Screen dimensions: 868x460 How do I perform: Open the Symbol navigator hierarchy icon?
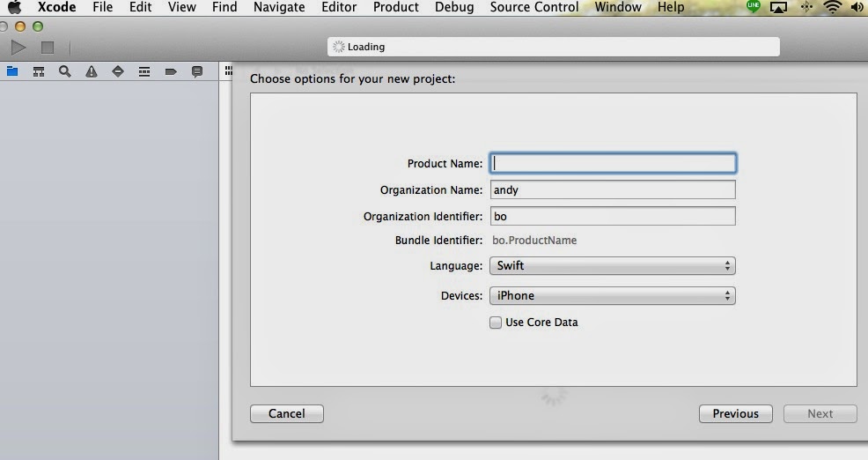click(x=39, y=72)
